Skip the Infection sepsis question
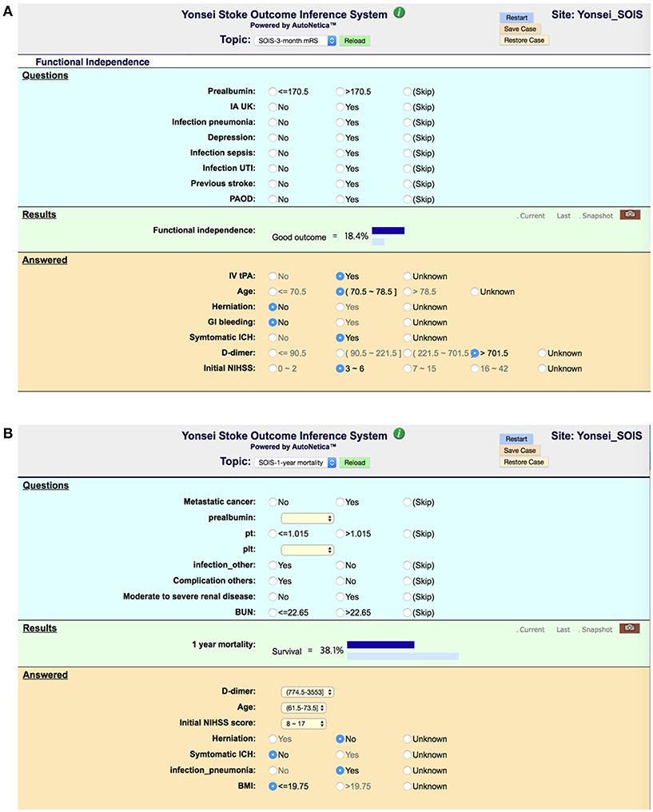 tap(407, 153)
